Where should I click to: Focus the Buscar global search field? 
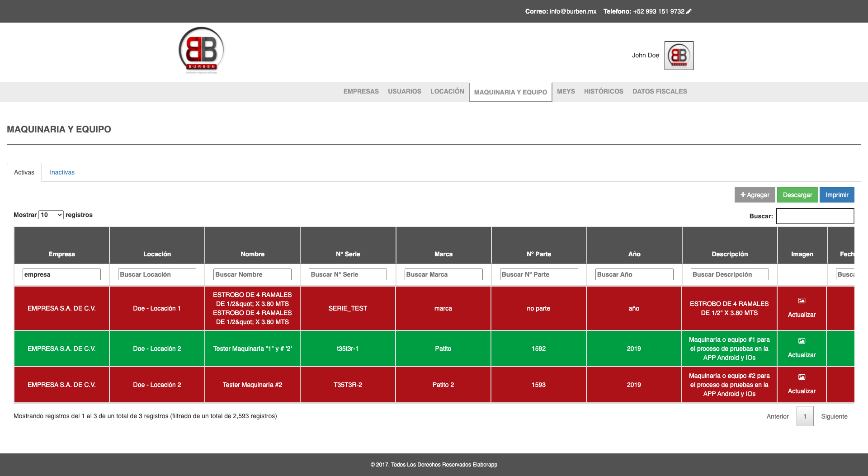coord(815,216)
